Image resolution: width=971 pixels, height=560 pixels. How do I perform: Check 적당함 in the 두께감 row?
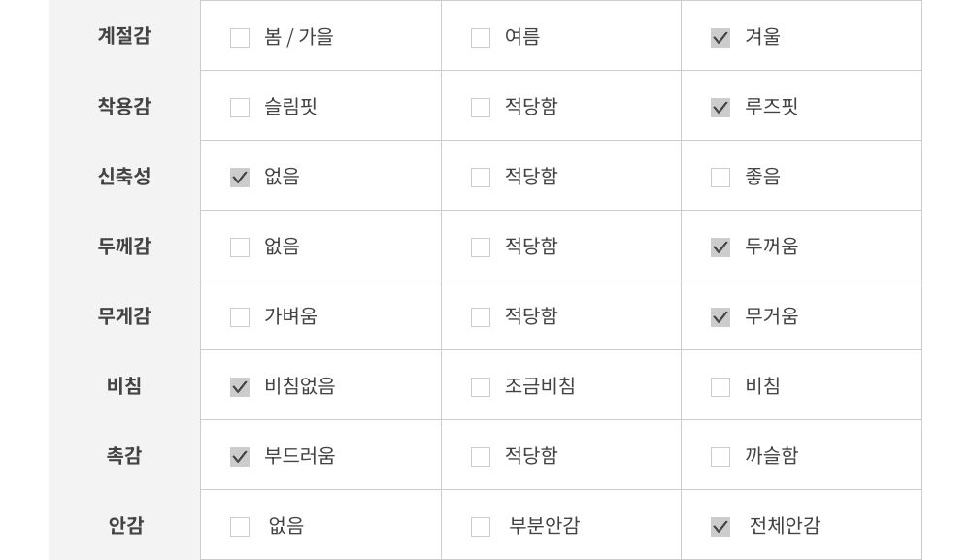pyautogui.click(x=481, y=247)
